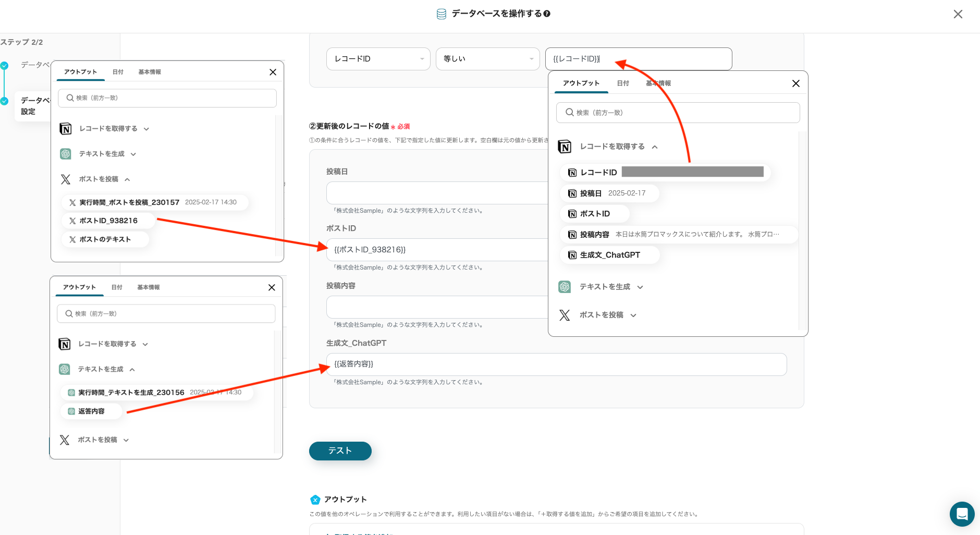980x535 pixels.
Task: Collapse レコードを取得する in the right panel
Action: pos(655,147)
